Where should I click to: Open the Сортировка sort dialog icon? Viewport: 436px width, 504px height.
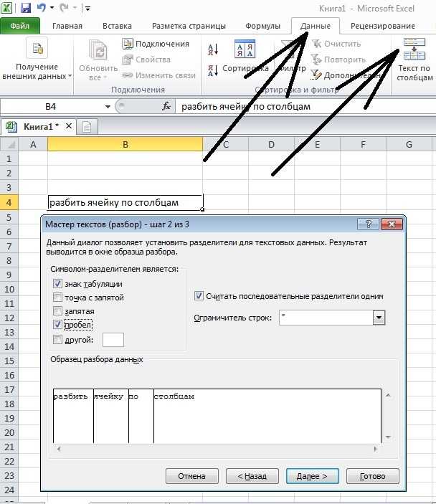coord(245,49)
